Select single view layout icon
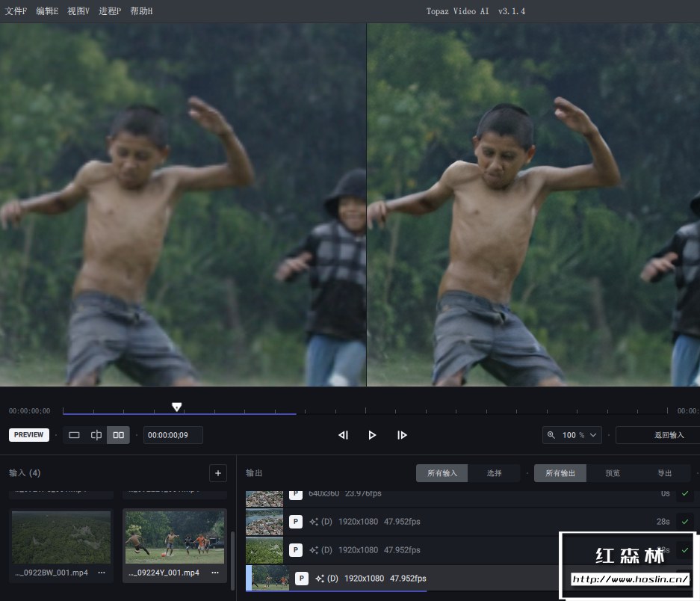 click(74, 435)
